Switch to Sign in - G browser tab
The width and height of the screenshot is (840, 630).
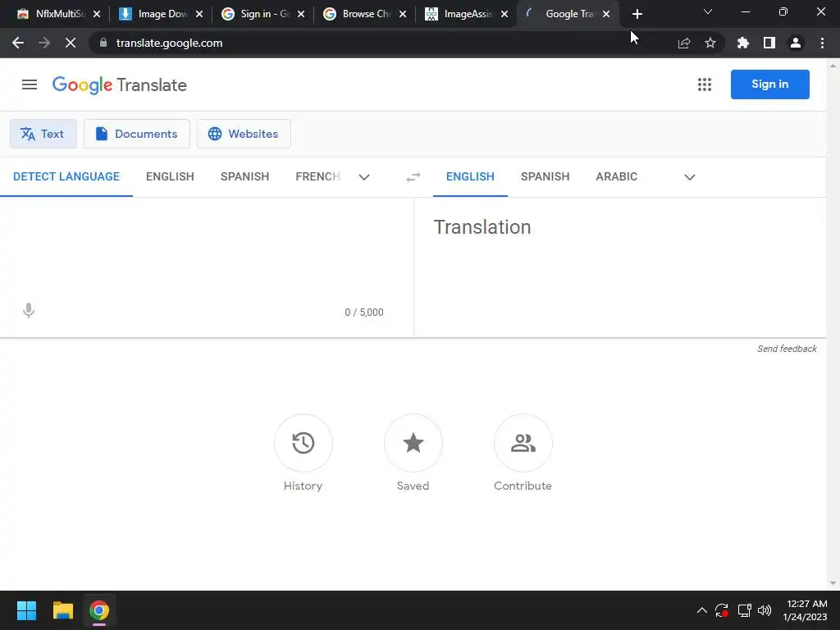point(256,15)
